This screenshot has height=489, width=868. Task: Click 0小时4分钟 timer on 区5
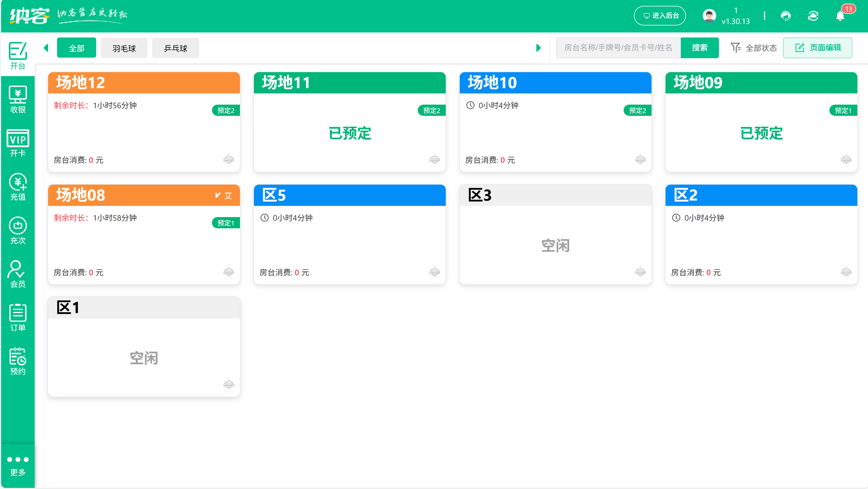pyautogui.click(x=286, y=218)
